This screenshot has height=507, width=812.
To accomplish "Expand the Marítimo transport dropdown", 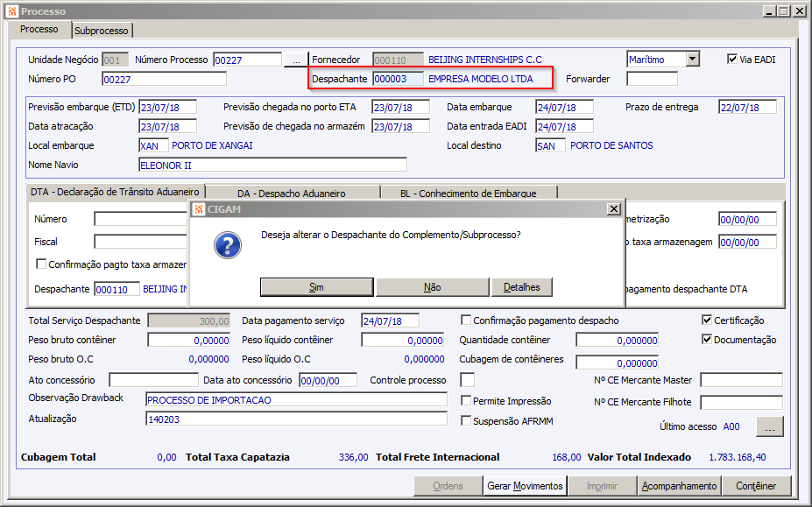I will 692,59.
